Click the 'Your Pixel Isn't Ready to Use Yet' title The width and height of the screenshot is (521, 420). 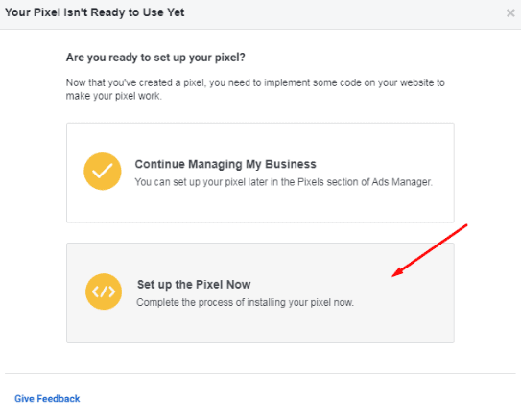[94, 12]
